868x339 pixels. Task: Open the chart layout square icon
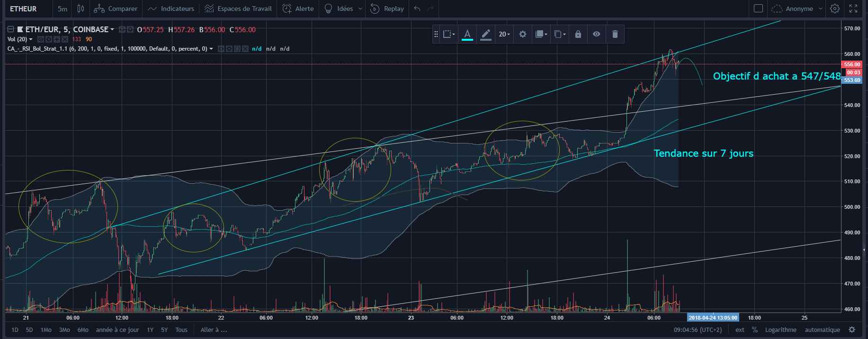pos(758,9)
